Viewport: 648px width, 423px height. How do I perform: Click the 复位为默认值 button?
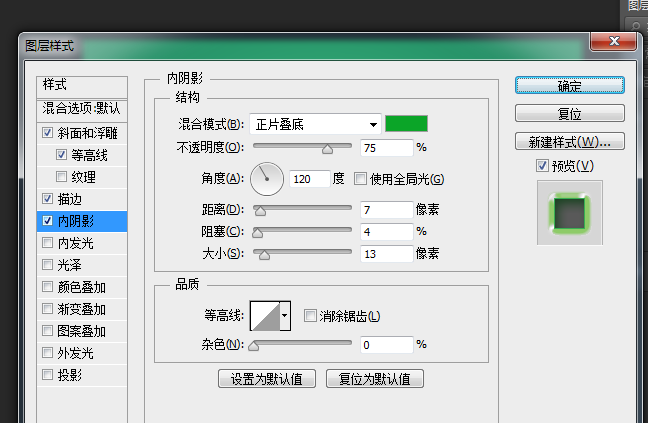(x=375, y=378)
